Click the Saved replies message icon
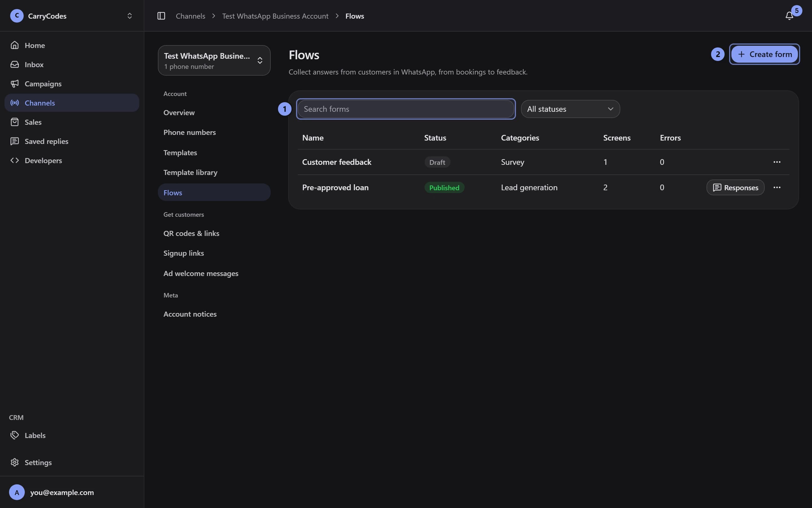This screenshot has height=508, width=812. pos(14,141)
